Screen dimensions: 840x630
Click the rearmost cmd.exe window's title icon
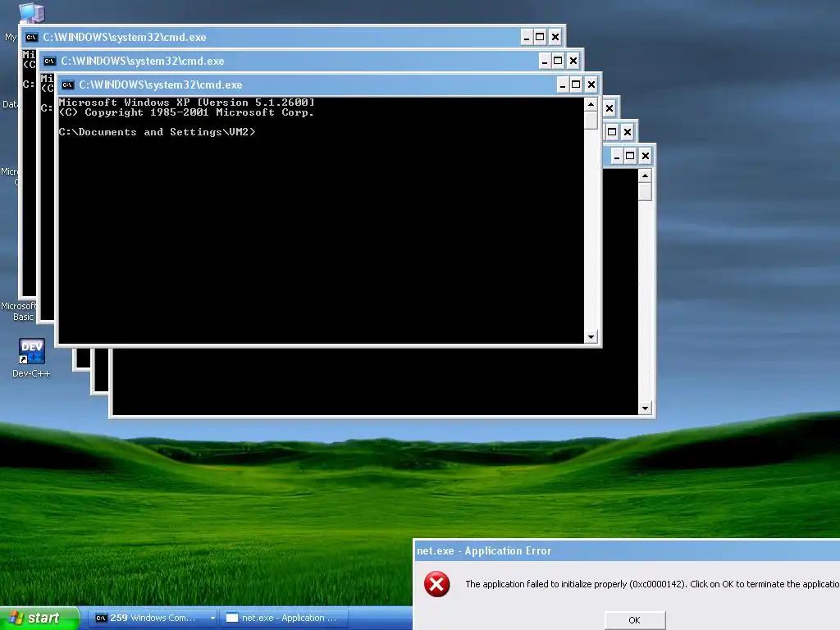pyautogui.click(x=32, y=37)
